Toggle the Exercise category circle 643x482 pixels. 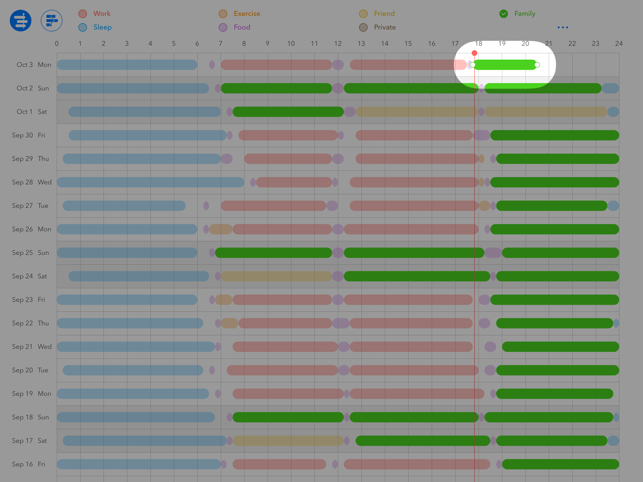coord(223,14)
